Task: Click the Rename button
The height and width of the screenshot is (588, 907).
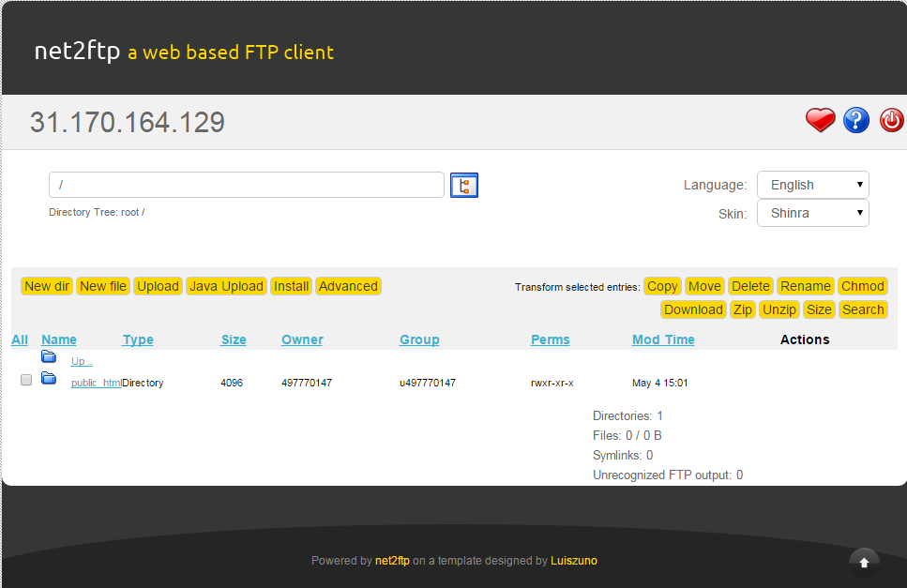Action: [x=805, y=286]
